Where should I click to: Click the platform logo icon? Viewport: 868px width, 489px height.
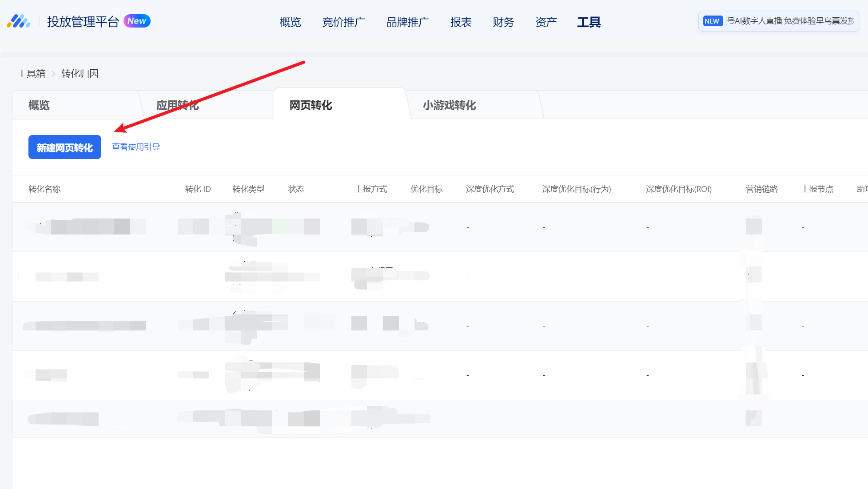click(x=18, y=21)
